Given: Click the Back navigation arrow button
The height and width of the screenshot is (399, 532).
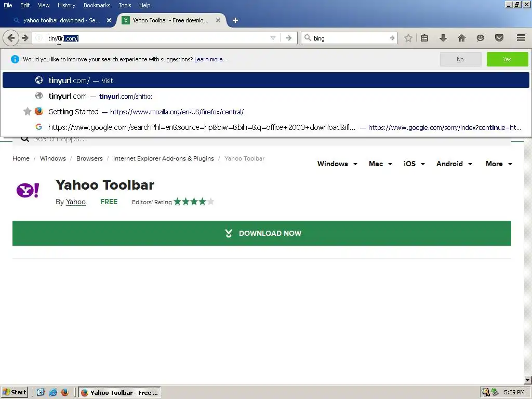Looking at the screenshot, I should coord(11,38).
